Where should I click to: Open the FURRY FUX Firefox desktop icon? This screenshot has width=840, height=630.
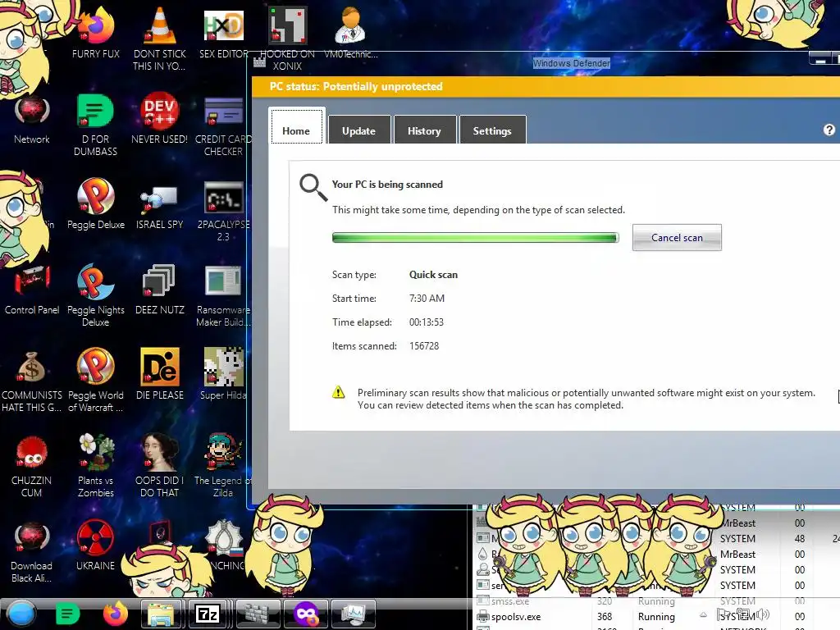[95, 25]
